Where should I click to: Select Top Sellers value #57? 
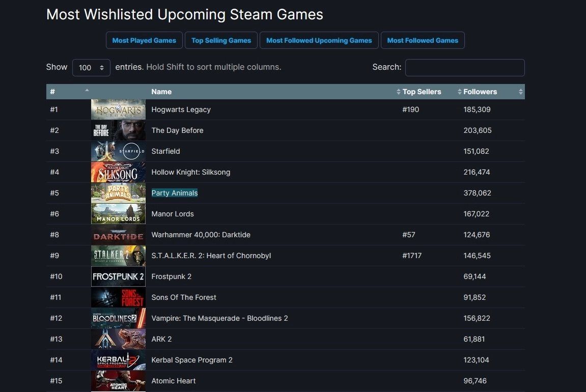coord(408,235)
